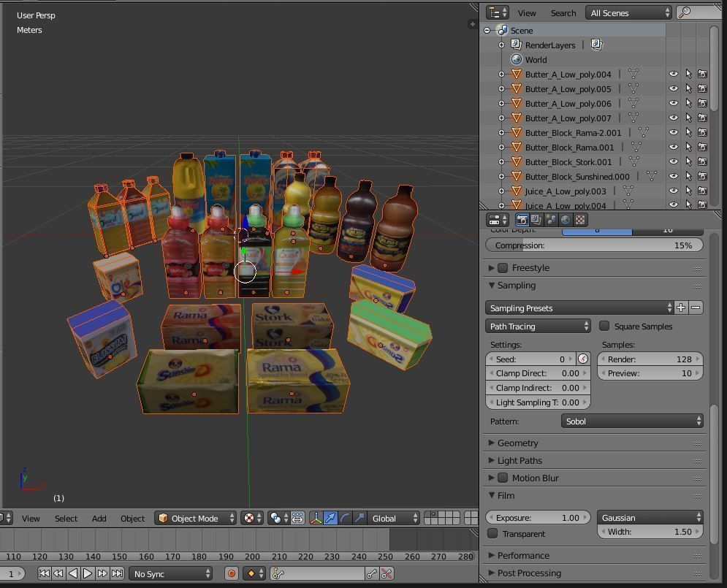Select the rotate manipulator arc icon
The width and height of the screenshot is (727, 588).
pos(344,518)
